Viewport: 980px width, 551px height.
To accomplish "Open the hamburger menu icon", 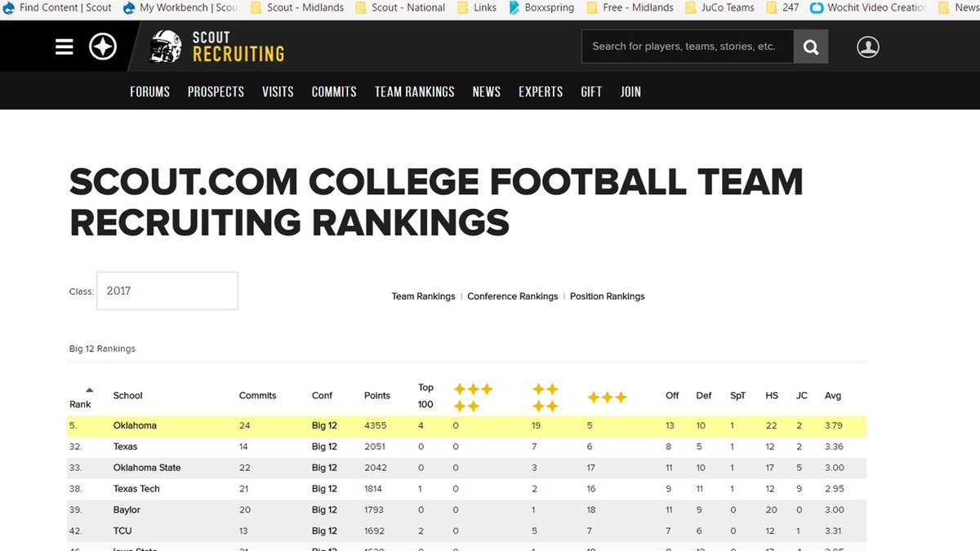I will pos(65,47).
